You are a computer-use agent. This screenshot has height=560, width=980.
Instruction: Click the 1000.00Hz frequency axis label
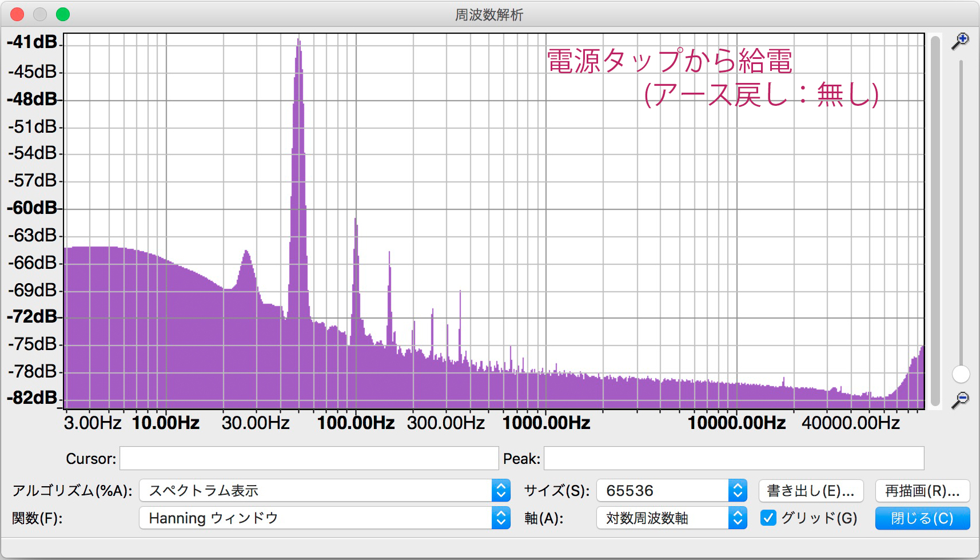(x=546, y=423)
